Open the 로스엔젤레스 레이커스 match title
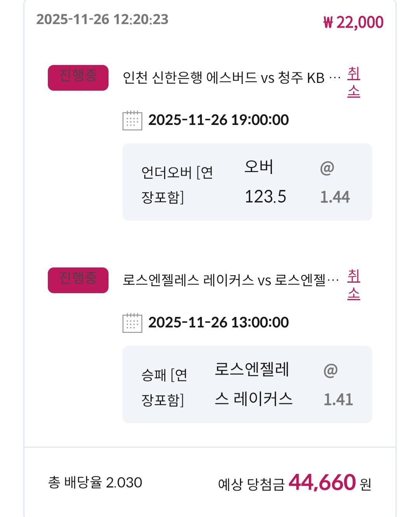The height and width of the screenshot is (517, 420). pyautogui.click(x=231, y=280)
